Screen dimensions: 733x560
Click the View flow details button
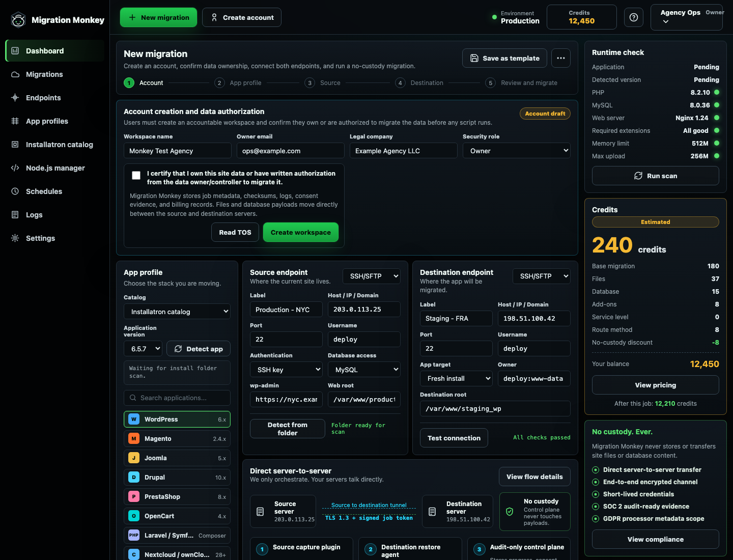click(534, 477)
